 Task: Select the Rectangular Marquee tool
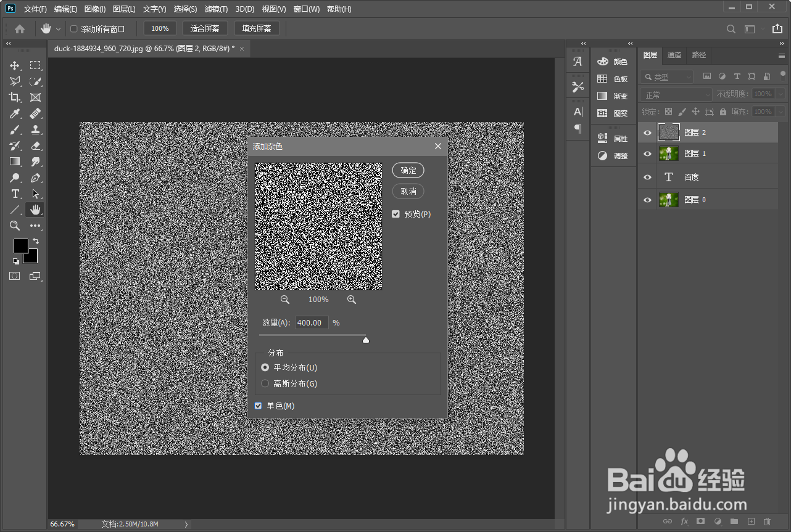coord(36,65)
